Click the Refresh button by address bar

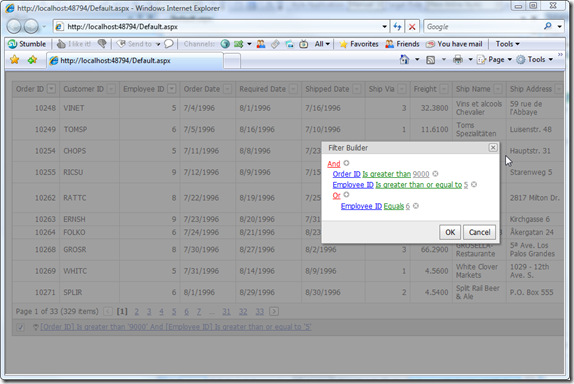tap(397, 27)
